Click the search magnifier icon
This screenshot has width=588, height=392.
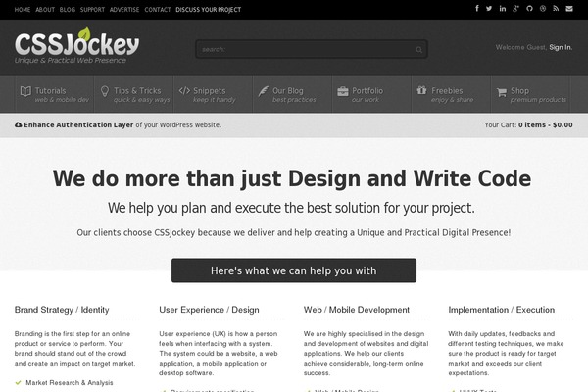(x=418, y=50)
